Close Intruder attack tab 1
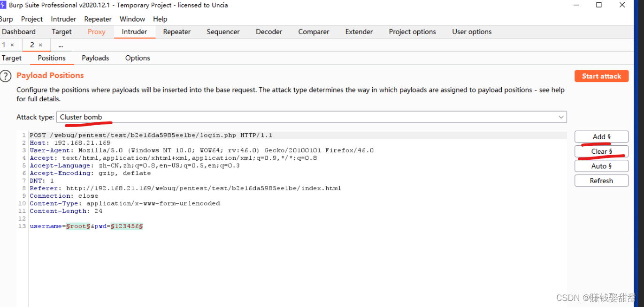 (12, 45)
